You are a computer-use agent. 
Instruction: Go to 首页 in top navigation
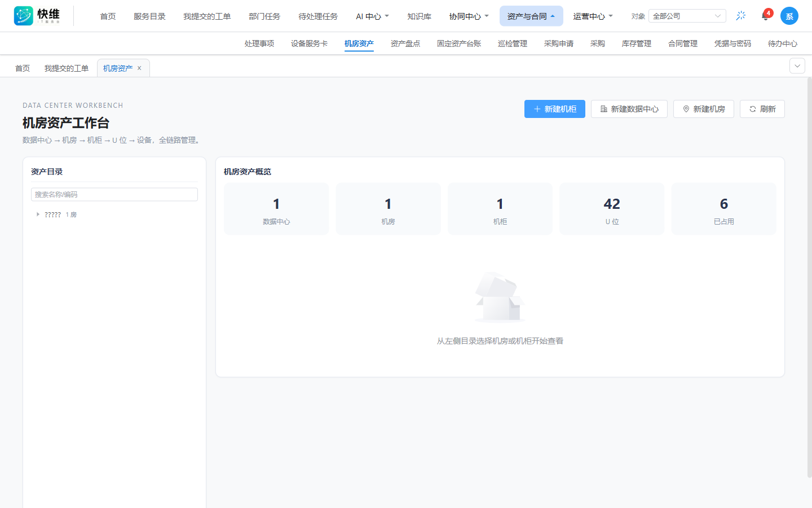pos(108,16)
